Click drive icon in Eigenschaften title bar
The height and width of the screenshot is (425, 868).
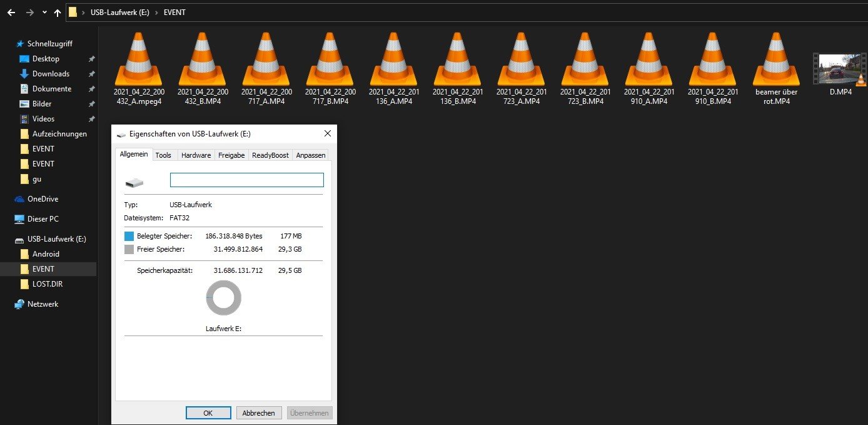[x=121, y=134]
